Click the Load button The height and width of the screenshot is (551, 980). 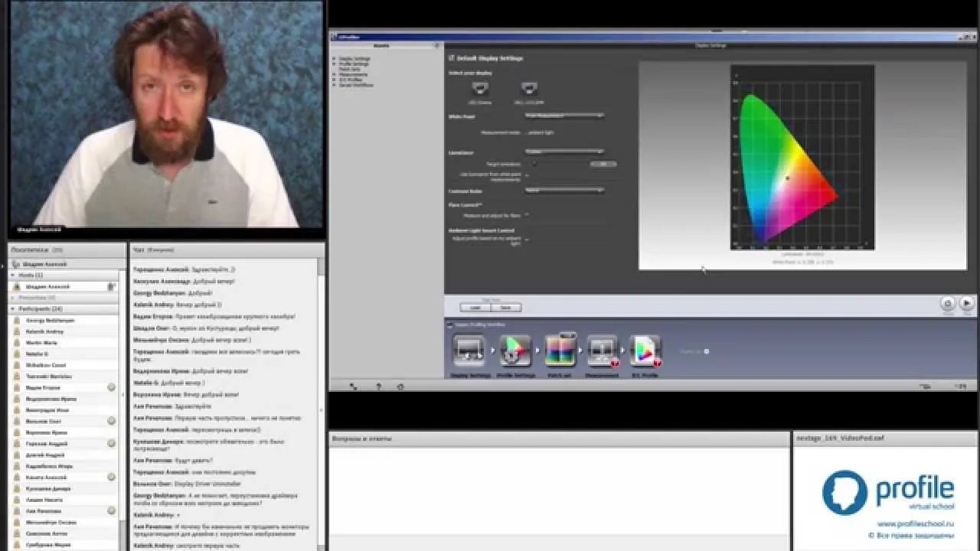[x=475, y=308]
